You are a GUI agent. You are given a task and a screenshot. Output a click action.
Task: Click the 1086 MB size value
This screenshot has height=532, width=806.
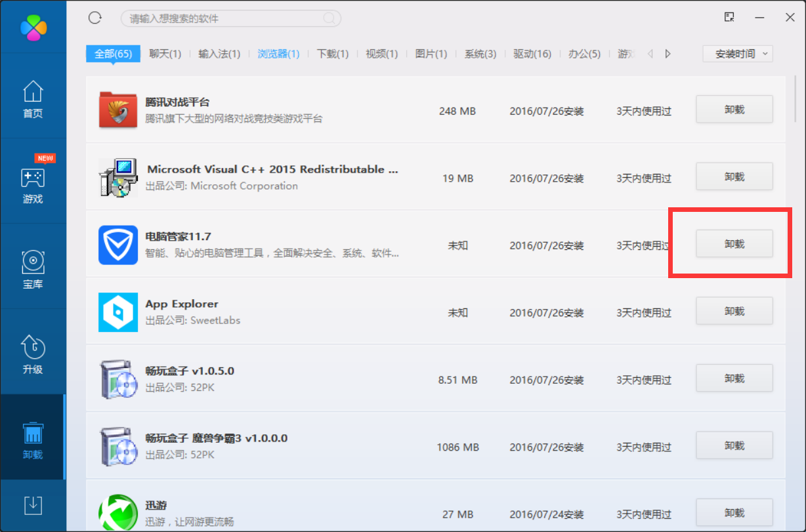point(457,447)
